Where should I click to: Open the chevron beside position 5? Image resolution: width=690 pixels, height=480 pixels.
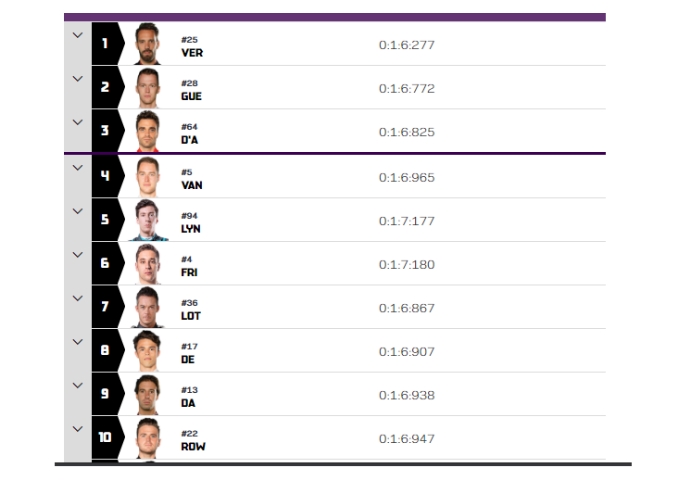77,211
